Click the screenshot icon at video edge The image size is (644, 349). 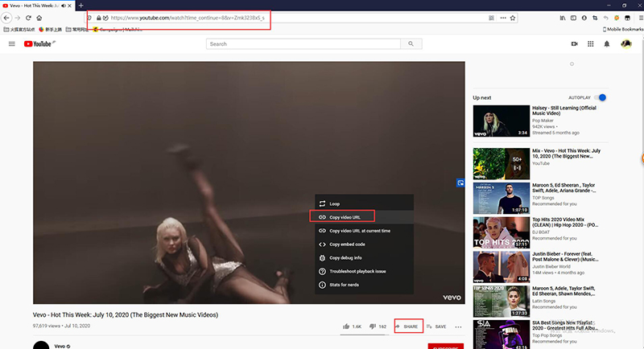tap(460, 183)
